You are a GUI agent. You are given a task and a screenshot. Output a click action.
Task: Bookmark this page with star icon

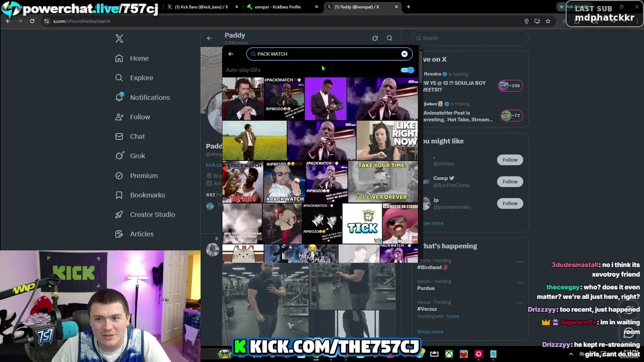[x=548, y=21]
